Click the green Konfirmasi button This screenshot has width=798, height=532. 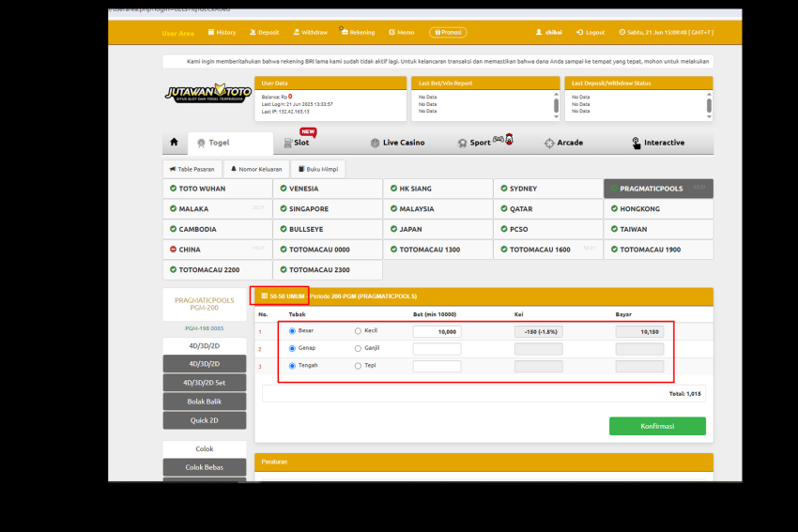[657, 426]
